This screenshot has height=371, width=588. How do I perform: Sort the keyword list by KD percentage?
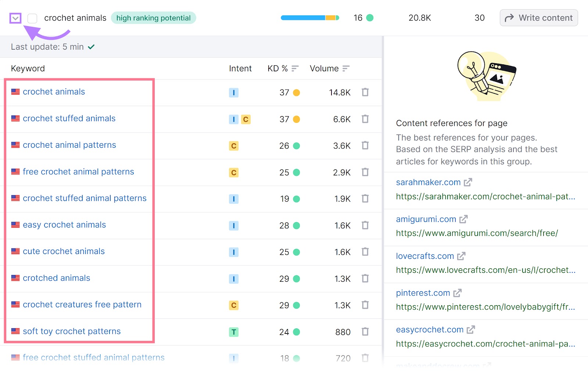pos(294,68)
